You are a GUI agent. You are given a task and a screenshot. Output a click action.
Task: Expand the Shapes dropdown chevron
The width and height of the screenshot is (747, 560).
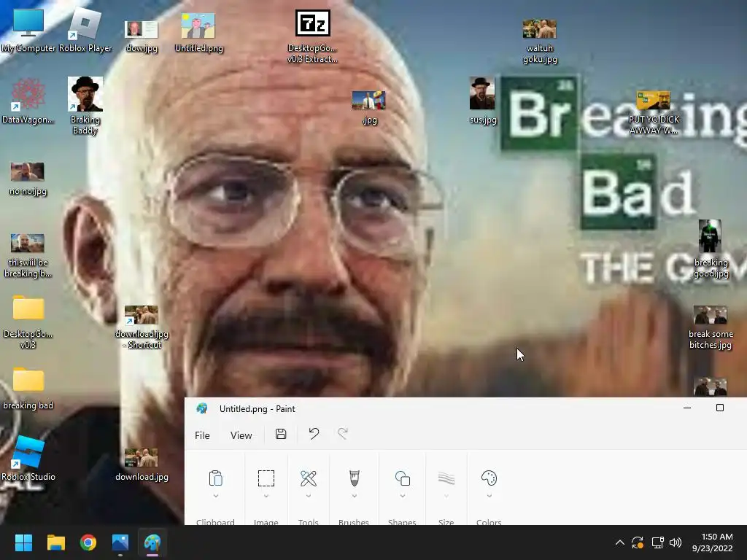[x=402, y=496]
